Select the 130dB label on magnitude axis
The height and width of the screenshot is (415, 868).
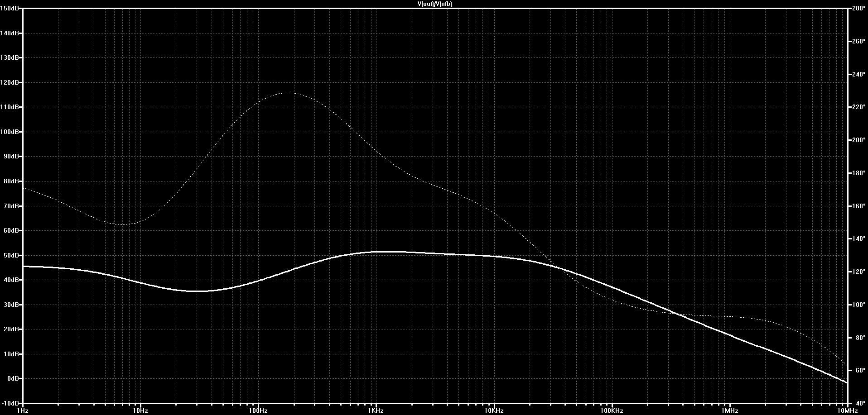(10, 58)
